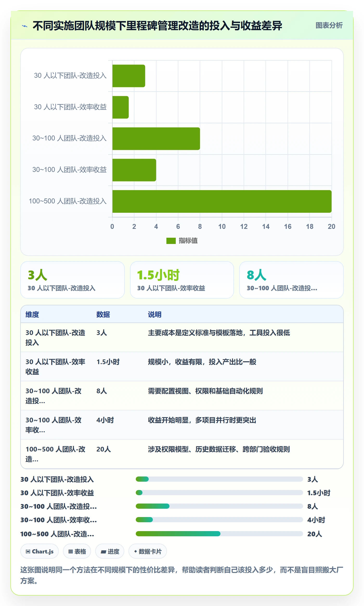Screen dimensions: 364x606
Task: Click the lightning bolt icon beside the title
Action: click(x=25, y=26)
